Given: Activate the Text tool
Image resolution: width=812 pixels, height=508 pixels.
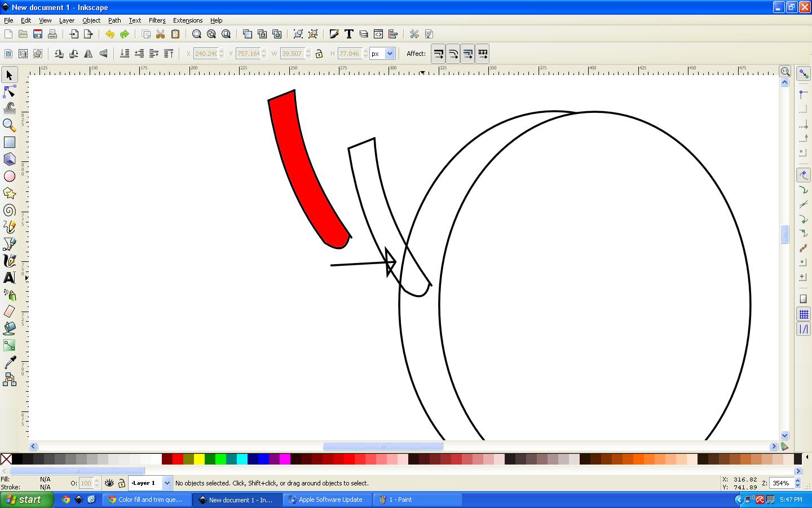Looking at the screenshot, I should tap(10, 278).
